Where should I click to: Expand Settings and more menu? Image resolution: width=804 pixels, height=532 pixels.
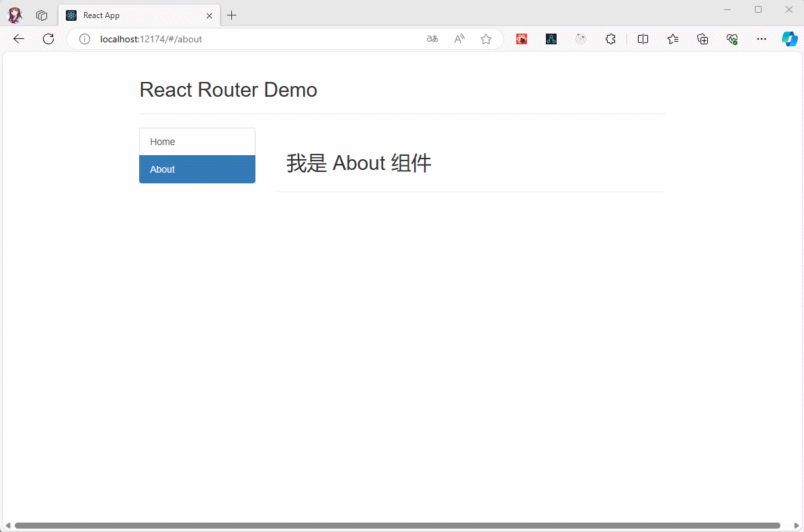761,39
